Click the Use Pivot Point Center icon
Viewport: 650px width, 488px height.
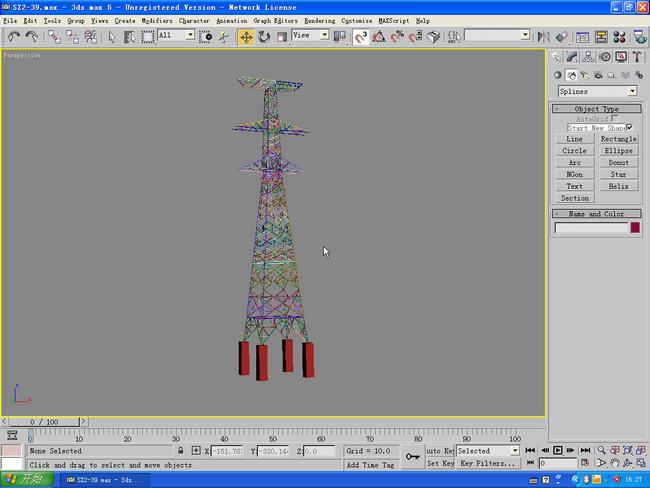pos(340,37)
